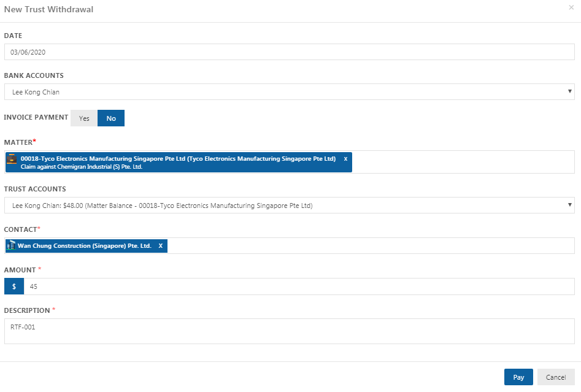This screenshot has height=392, width=581.
Task: Remove the Tyco Electronics matter tag
Action: coord(345,158)
